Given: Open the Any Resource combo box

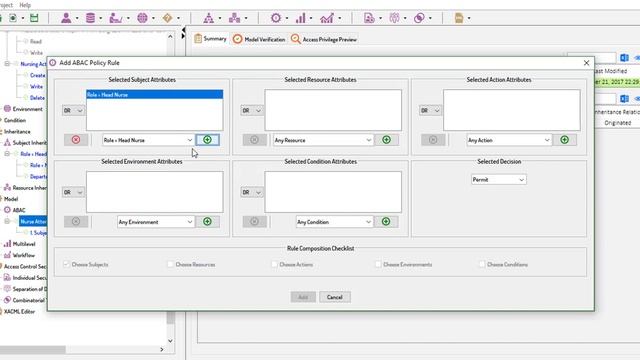Looking at the screenshot, I should click(x=323, y=140).
